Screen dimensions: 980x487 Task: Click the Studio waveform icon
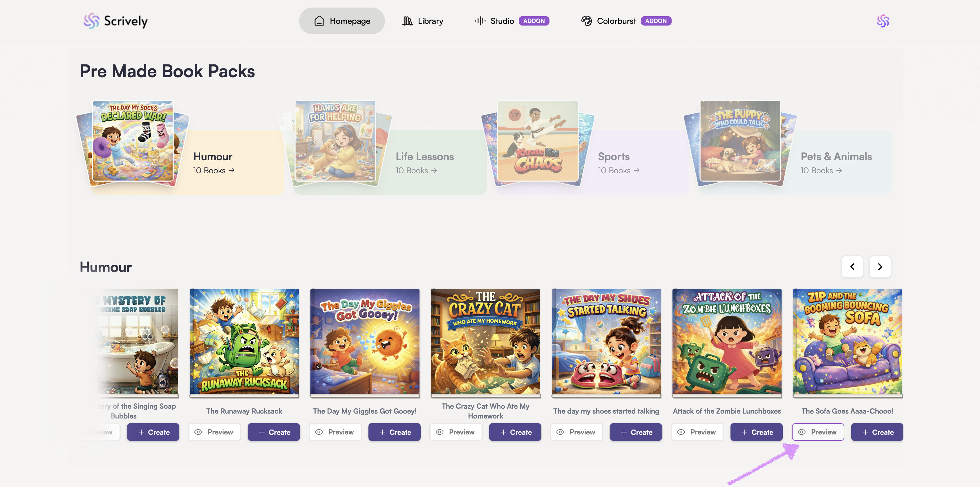(x=480, y=21)
